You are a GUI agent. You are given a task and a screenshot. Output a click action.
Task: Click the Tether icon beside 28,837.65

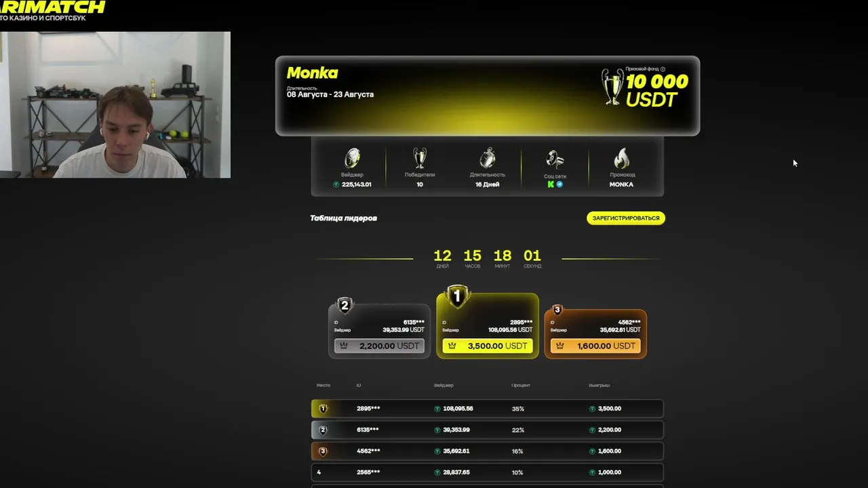437,472
